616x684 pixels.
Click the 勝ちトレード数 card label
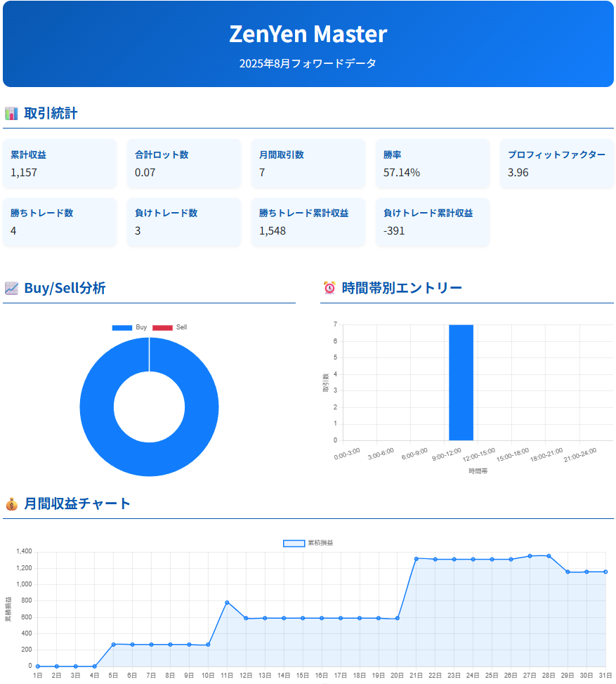pos(42,213)
